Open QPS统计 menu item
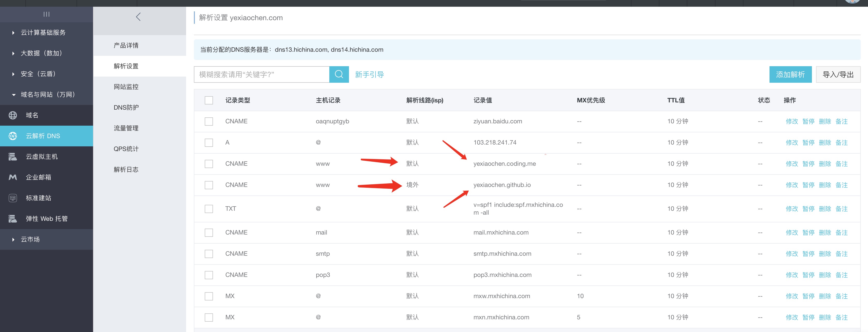868x332 pixels. click(140, 149)
